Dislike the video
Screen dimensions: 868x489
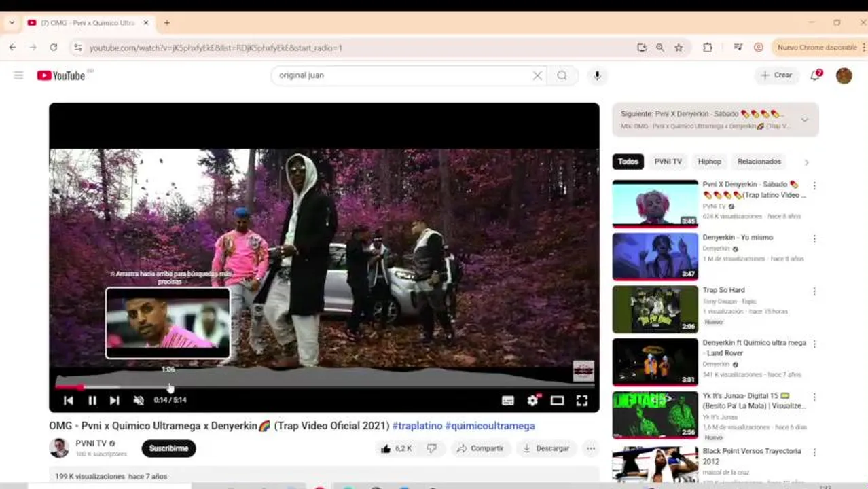[431, 448]
